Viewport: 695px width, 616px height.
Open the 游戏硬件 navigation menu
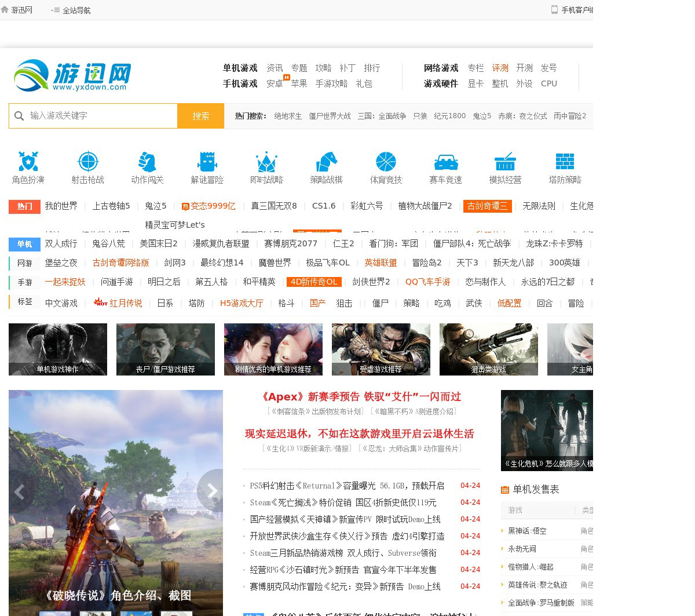(441, 83)
